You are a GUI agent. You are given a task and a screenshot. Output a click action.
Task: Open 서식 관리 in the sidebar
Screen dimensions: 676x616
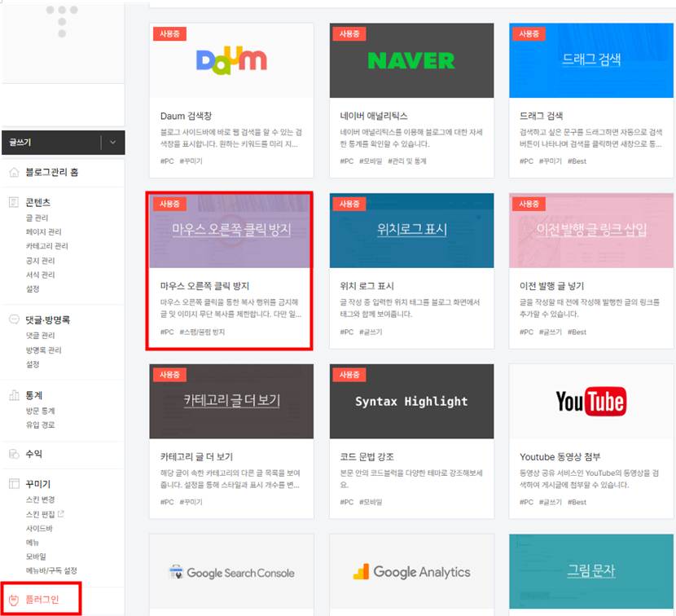pos(40,275)
